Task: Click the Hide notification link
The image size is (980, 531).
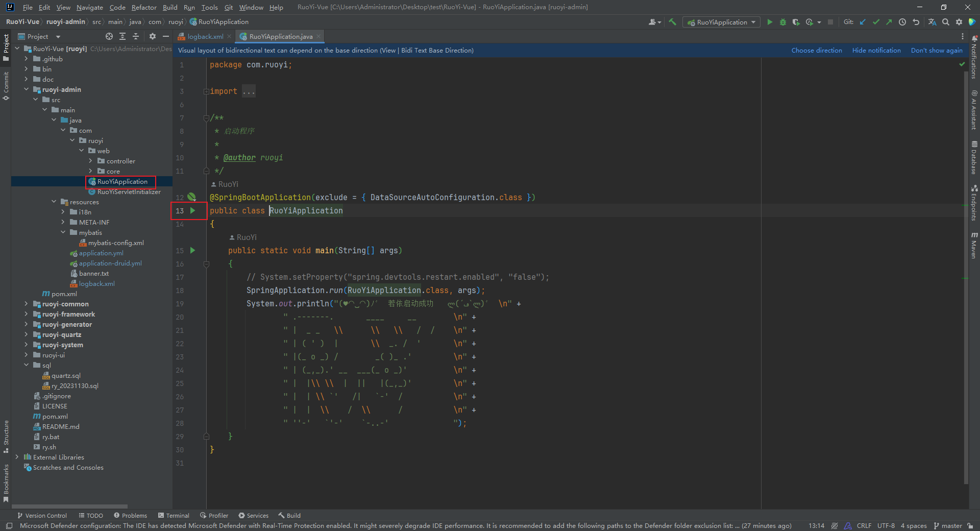Action: [x=876, y=50]
